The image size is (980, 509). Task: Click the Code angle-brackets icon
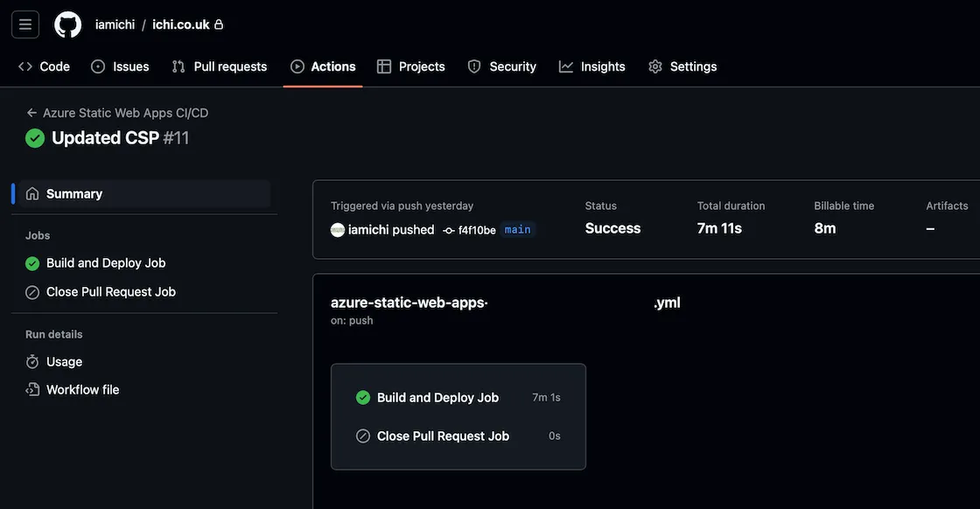pyautogui.click(x=25, y=66)
